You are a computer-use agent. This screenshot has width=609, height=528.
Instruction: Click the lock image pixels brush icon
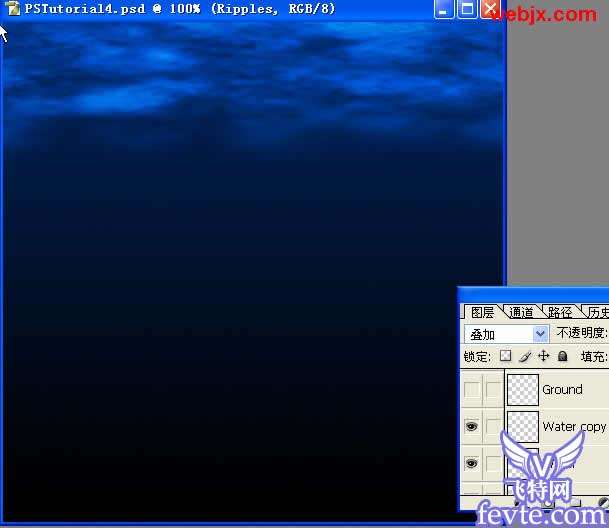[x=525, y=356]
